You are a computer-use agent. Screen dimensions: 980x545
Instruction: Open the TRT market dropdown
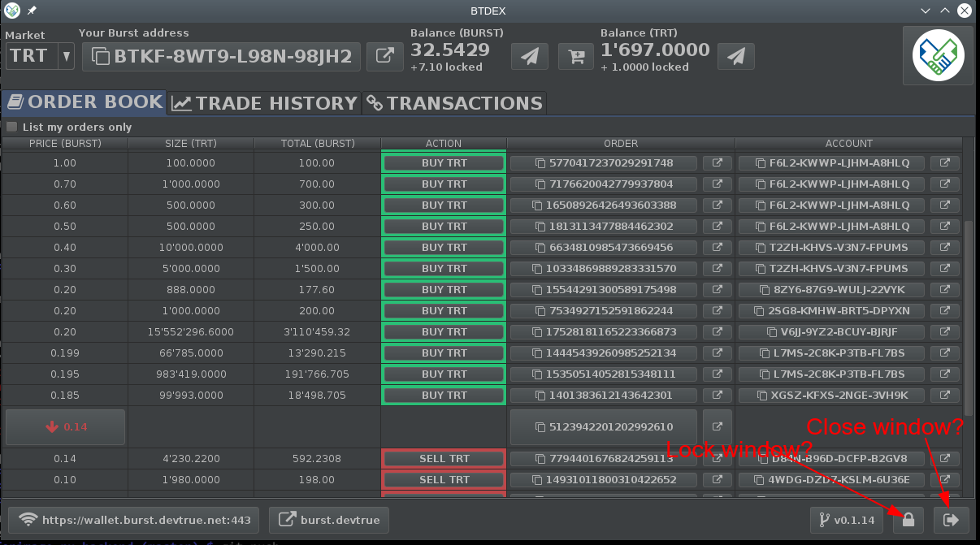coord(40,56)
